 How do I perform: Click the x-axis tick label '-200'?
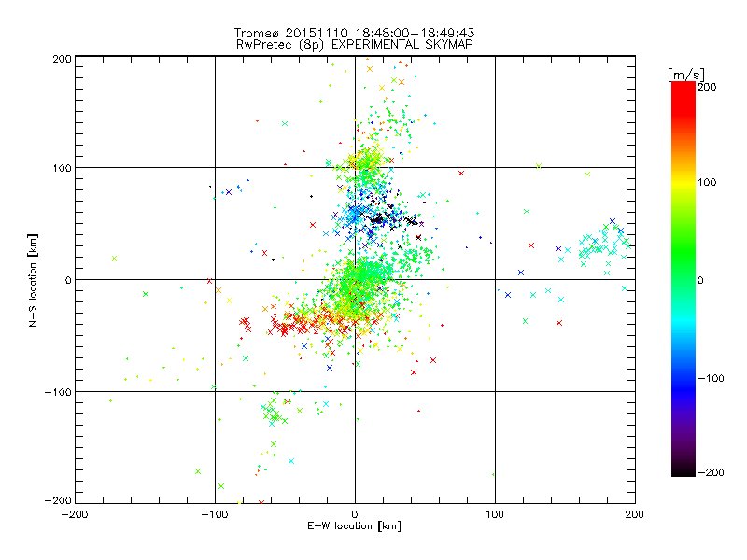coord(75,514)
